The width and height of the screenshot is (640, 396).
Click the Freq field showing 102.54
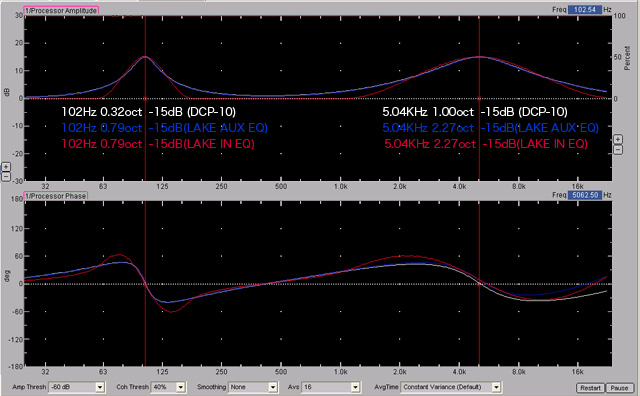585,9
